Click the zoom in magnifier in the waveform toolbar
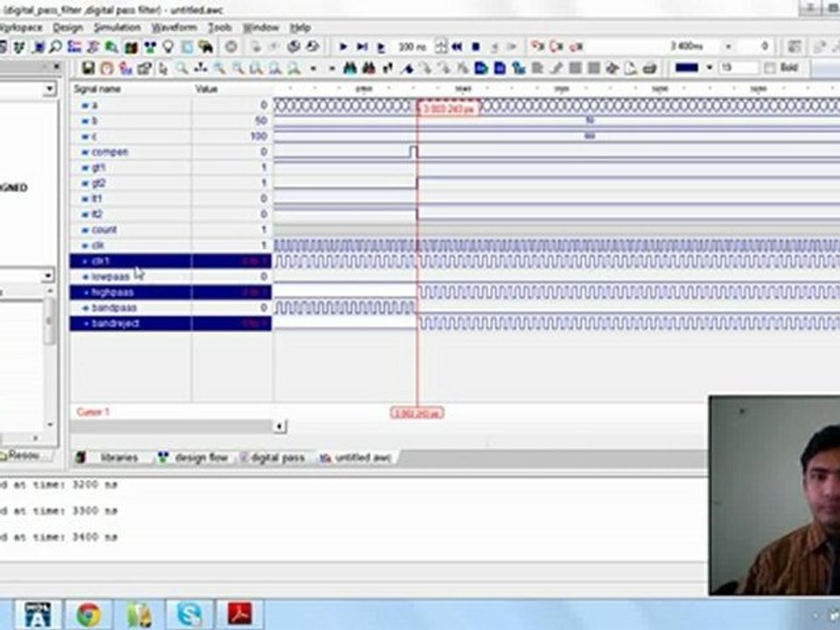Viewport: 840px width, 630px height. click(219, 68)
